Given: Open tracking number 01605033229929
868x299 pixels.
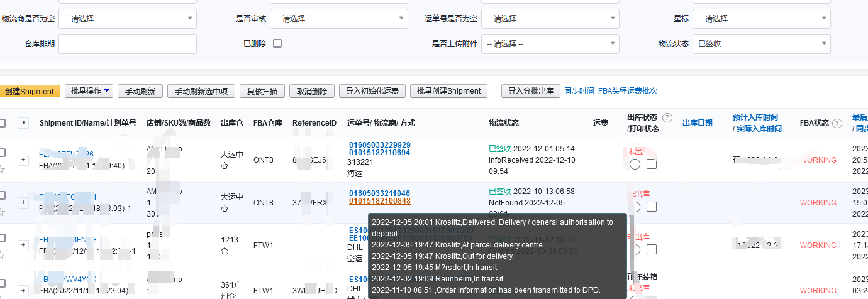Looking at the screenshot, I should pos(379,145).
